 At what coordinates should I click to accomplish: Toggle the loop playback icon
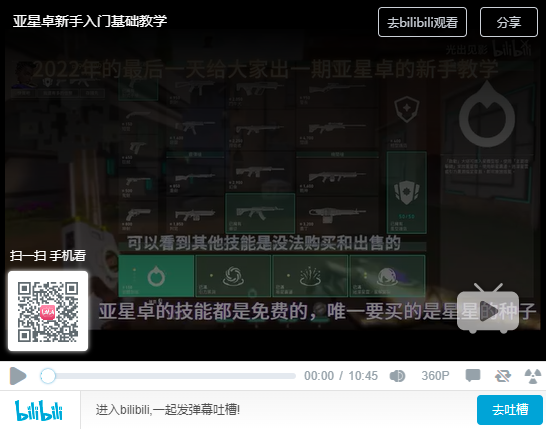click(503, 376)
